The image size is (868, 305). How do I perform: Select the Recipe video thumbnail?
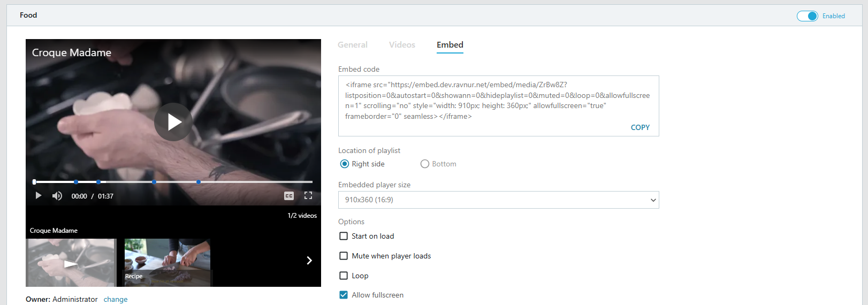coord(167,262)
